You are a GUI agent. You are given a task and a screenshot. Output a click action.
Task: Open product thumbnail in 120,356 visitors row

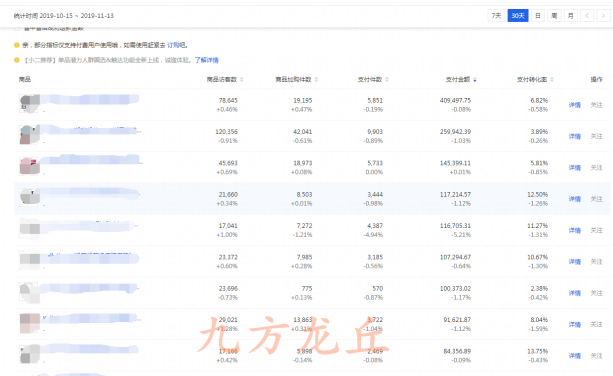29,135
